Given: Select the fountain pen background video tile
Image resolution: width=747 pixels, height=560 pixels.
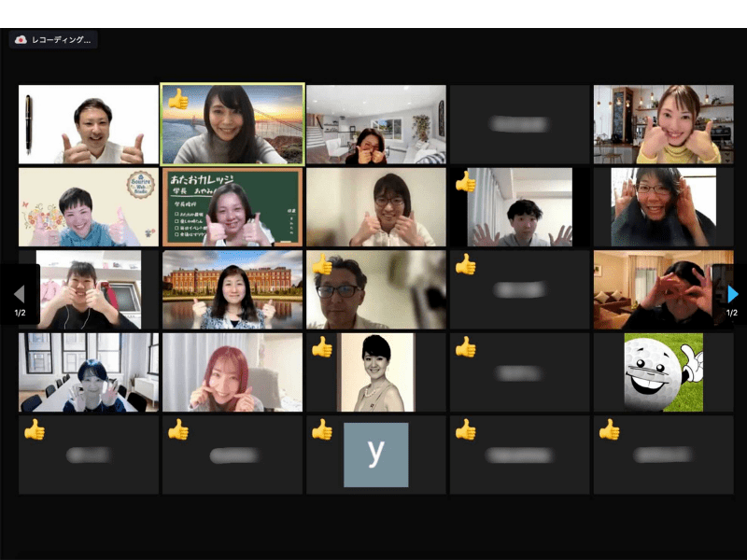Looking at the screenshot, I should 89,124.
